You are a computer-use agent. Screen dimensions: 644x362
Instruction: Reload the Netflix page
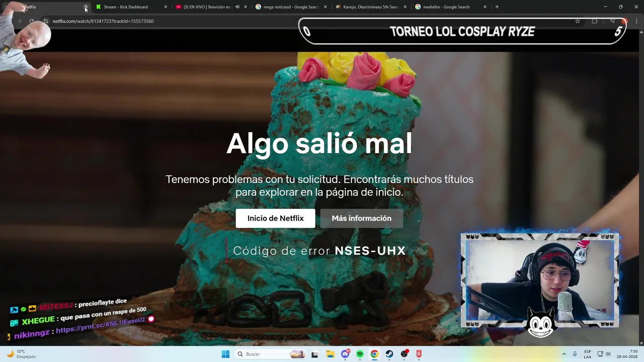pyautogui.click(x=31, y=21)
